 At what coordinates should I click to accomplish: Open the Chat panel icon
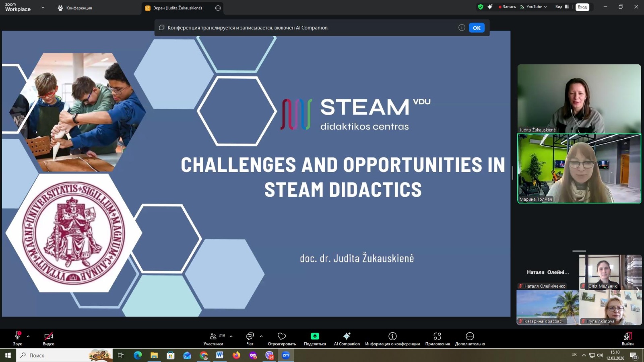pos(250,336)
